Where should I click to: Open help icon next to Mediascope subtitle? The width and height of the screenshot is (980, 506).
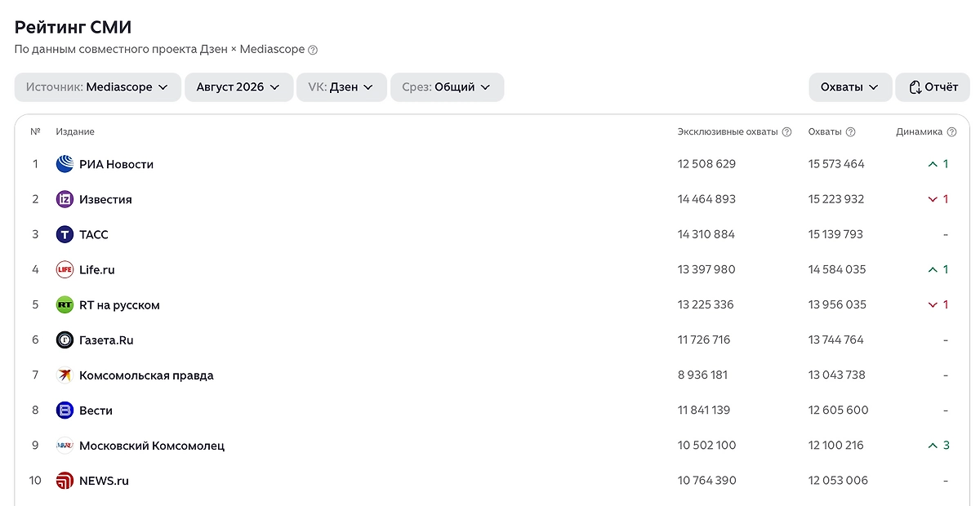[x=313, y=50]
